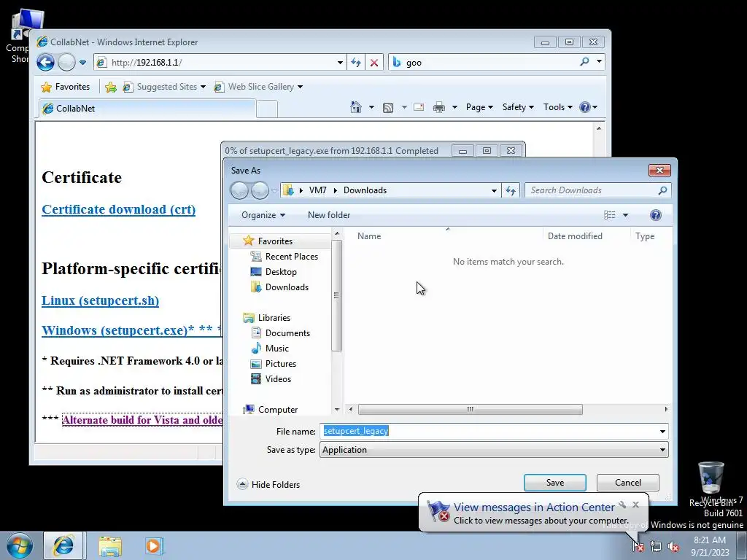Open the Safety menu in IE

pyautogui.click(x=518, y=107)
